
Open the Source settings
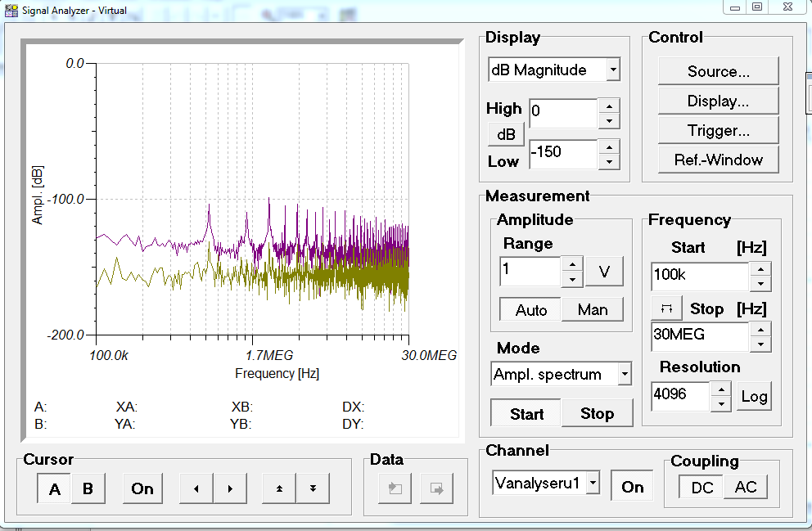click(x=718, y=71)
